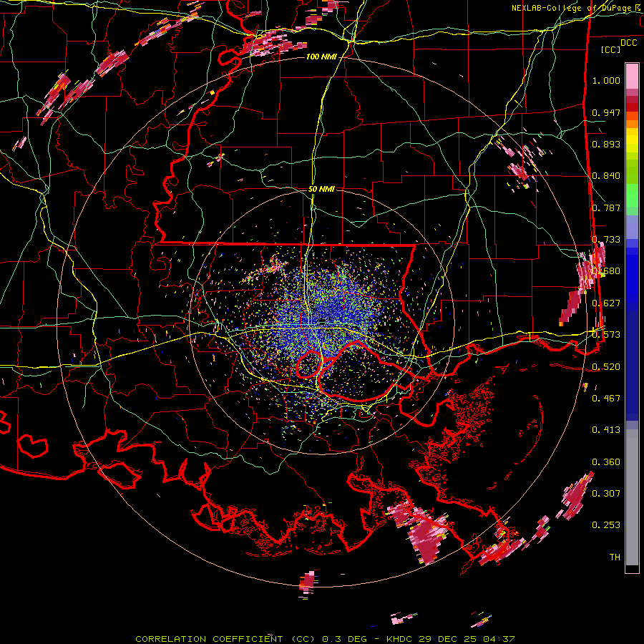Click the radar site marker at map center
Image resolution: width=644 pixels, height=644 pixels.
click(323, 321)
